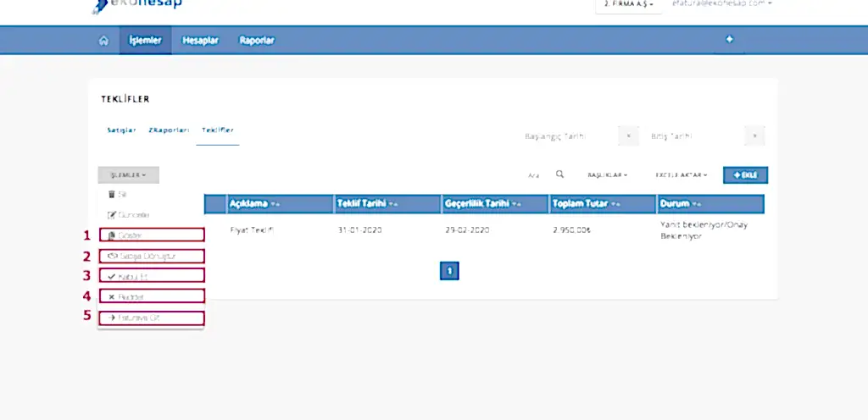
Task: Click the edit pencil icon for Güncelle
Action: pos(111,215)
